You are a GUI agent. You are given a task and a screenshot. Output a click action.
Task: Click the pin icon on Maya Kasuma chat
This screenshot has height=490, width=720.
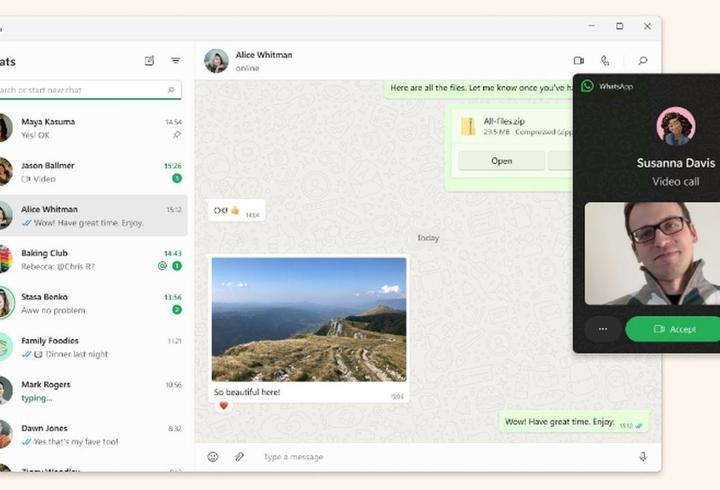177,135
